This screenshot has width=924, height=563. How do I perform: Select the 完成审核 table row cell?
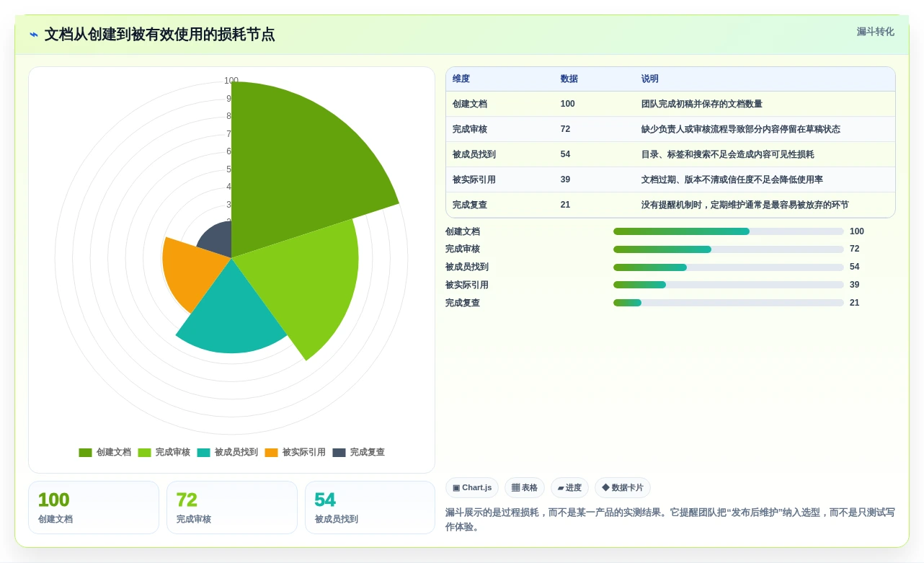(470, 129)
